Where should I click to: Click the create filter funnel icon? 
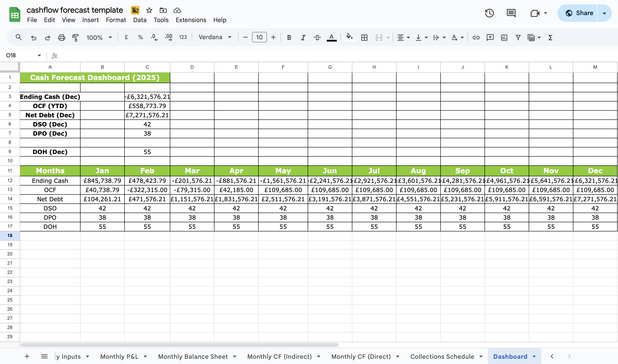tap(518, 38)
